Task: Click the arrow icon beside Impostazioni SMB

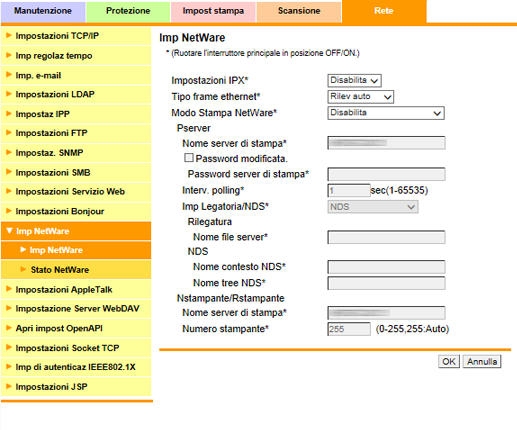Action: coord(9,172)
